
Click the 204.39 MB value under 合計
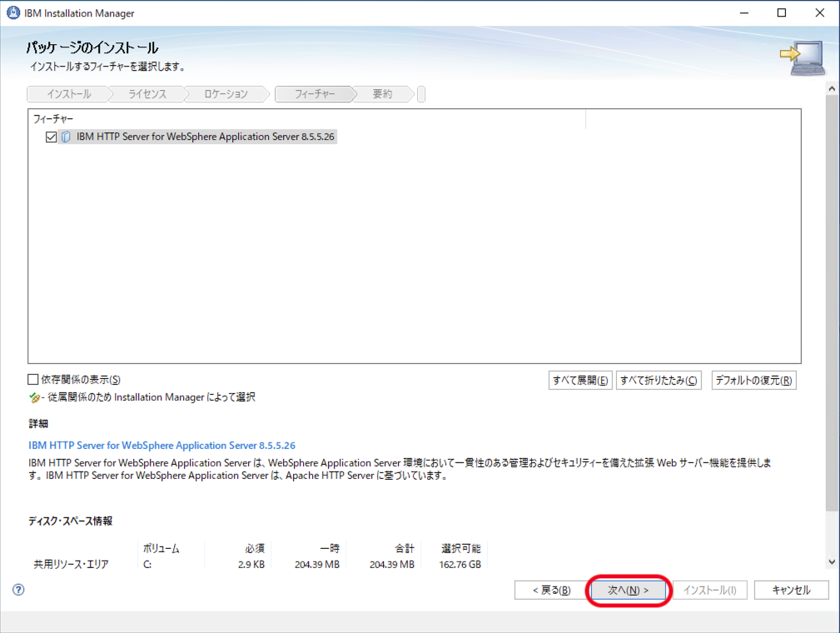point(391,565)
